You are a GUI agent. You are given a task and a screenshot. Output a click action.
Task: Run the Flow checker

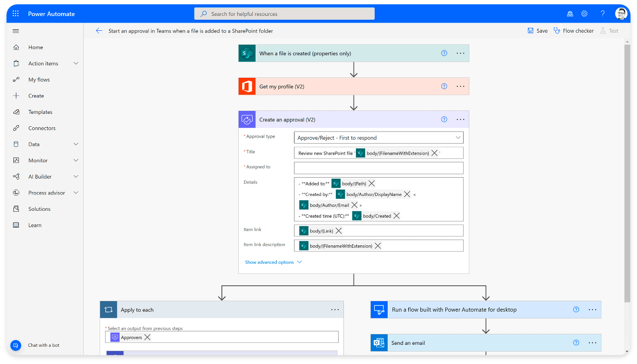574,31
